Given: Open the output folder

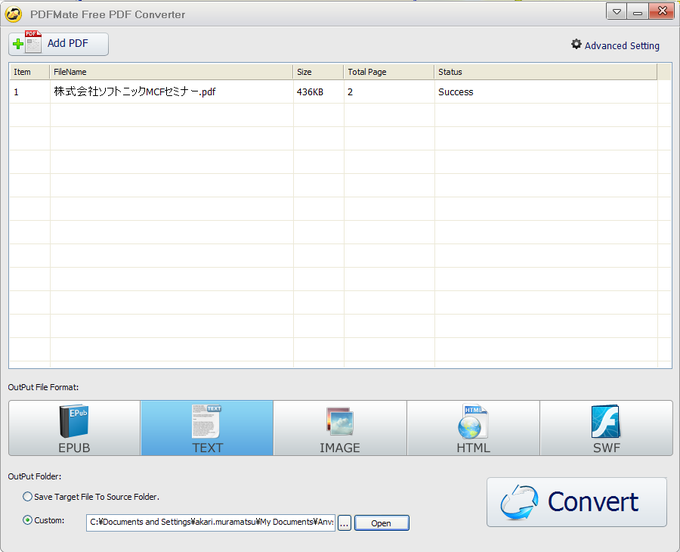Looking at the screenshot, I should [382, 523].
